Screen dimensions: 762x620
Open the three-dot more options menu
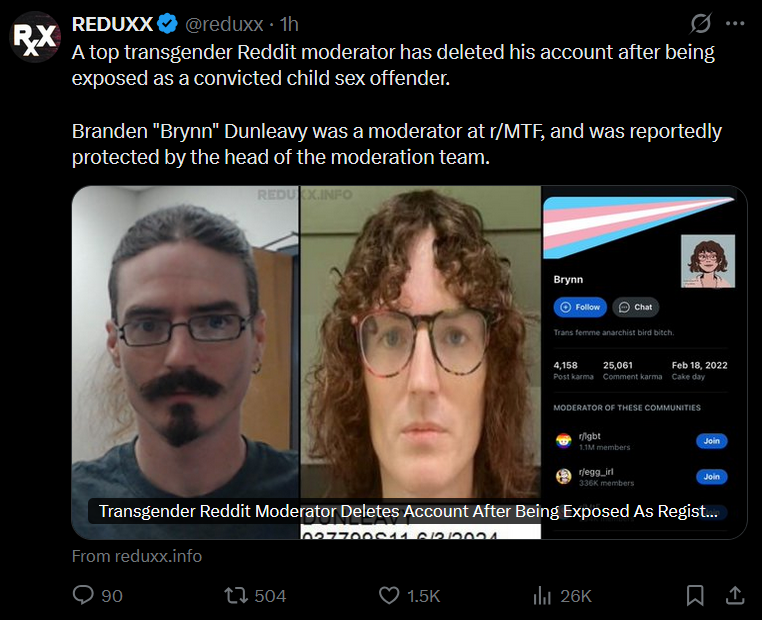[x=735, y=23]
